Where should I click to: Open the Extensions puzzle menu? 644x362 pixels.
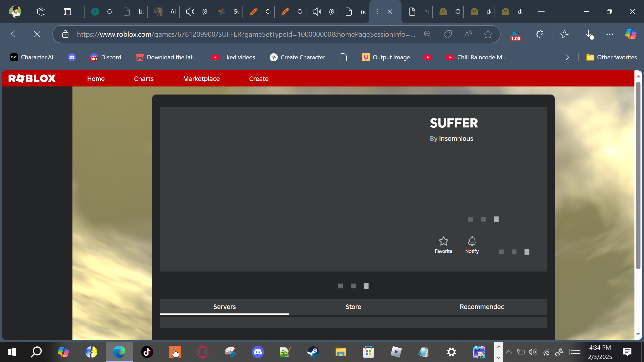coord(540,34)
